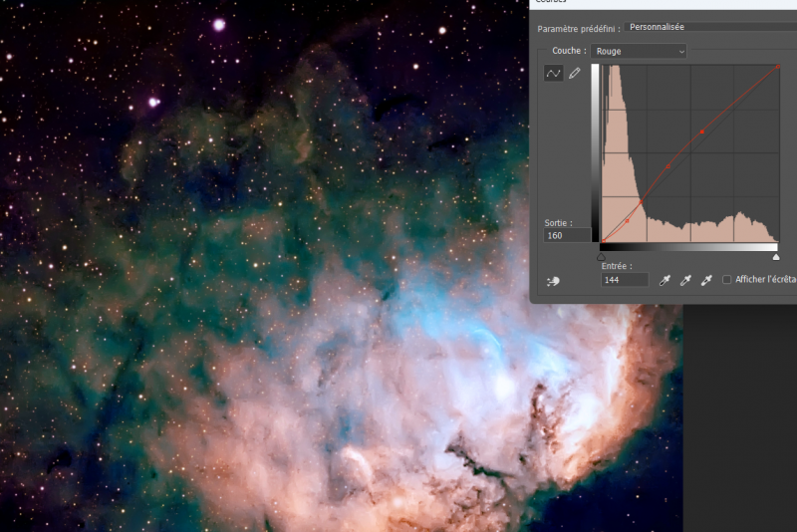The width and height of the screenshot is (797, 532).
Task: Select the hollow curve point at the graph center
Action: [x=667, y=166]
